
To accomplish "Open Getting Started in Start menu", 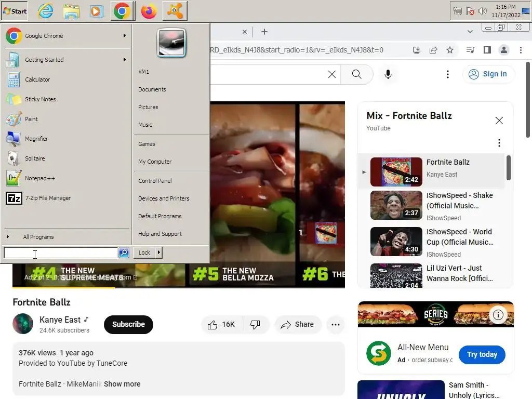I will pos(66,60).
